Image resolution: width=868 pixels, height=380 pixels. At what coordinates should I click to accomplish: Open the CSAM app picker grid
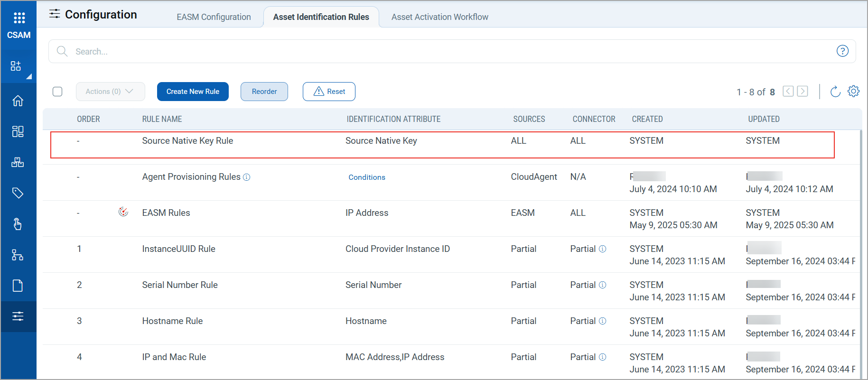point(19,18)
